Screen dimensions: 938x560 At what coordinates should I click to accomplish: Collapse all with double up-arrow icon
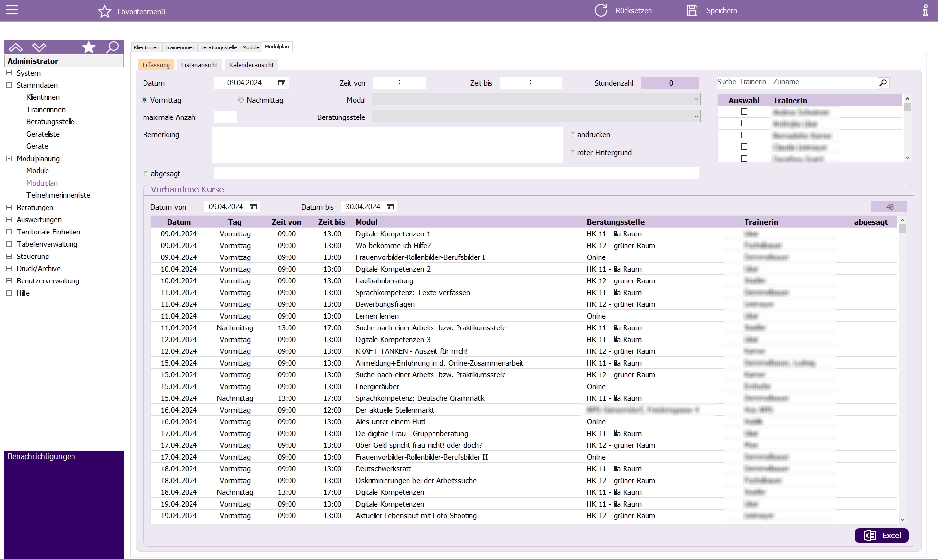(x=16, y=47)
